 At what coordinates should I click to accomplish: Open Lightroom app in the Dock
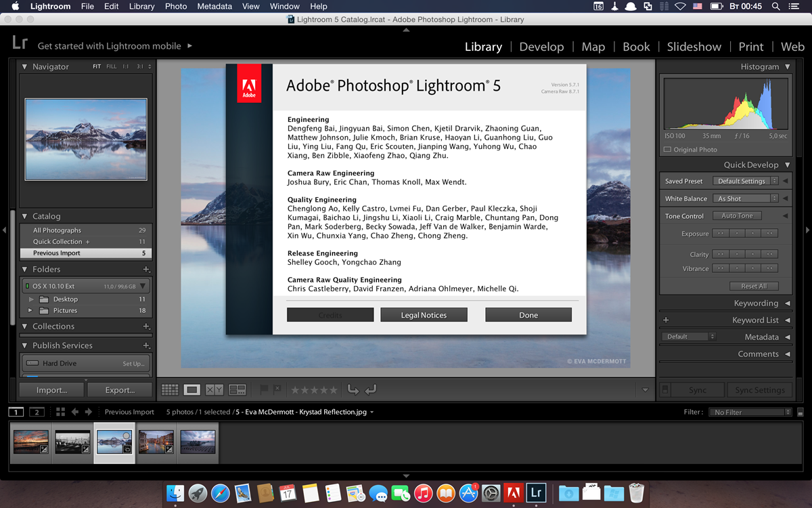tap(536, 492)
